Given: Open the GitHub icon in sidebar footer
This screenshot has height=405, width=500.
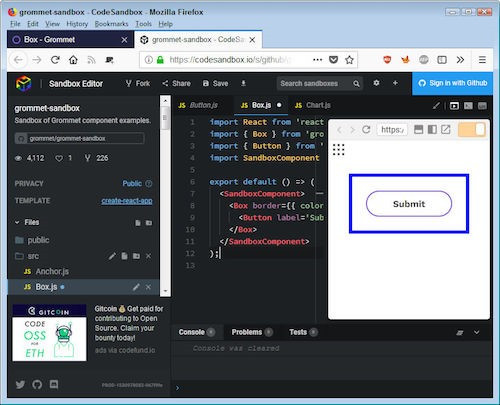Looking at the screenshot, I should pyautogui.click(x=37, y=384).
